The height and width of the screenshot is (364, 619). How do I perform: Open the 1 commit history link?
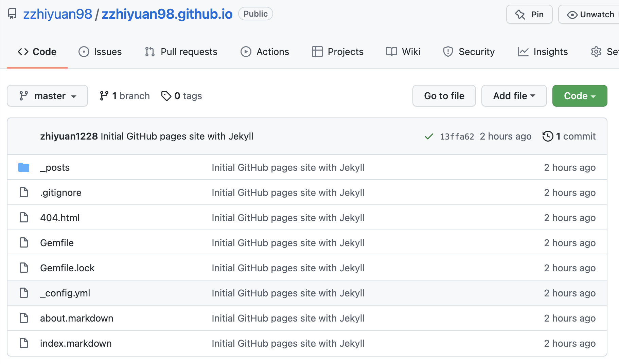pyautogui.click(x=569, y=136)
